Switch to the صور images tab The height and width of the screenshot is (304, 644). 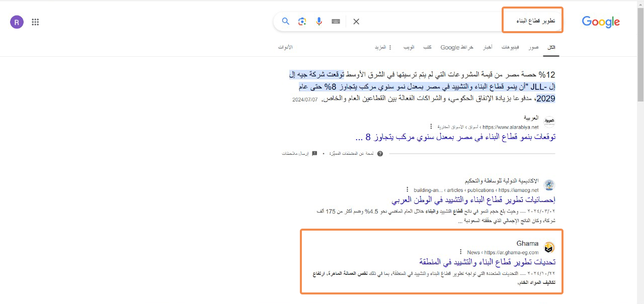[533, 47]
